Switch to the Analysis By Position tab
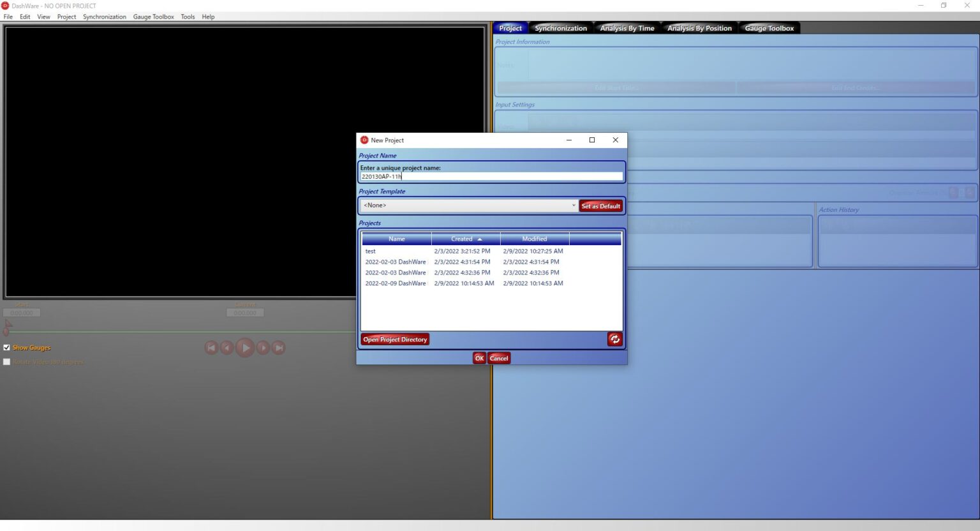 pos(699,28)
